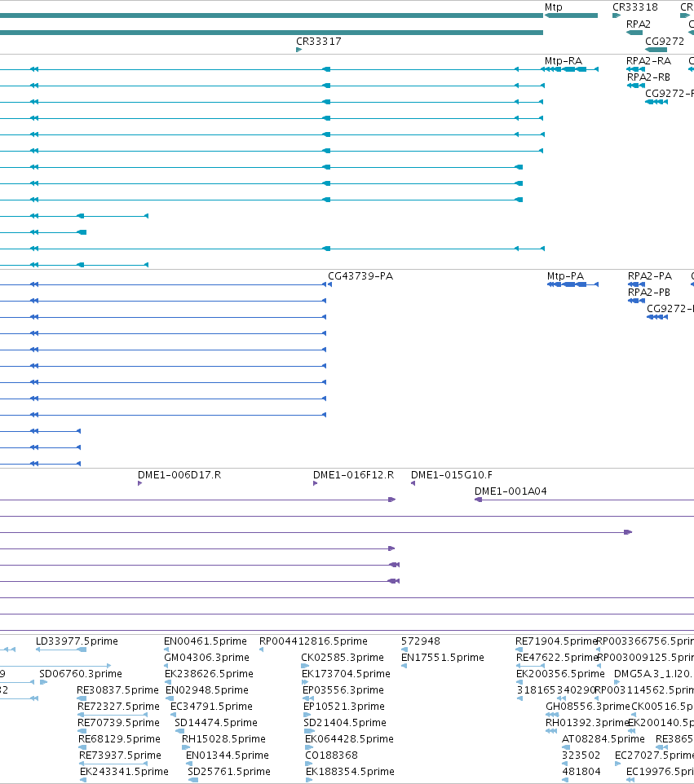694x784 pixels.
Task: Select the EN17551.5prime EST label
Action: [x=442, y=658]
